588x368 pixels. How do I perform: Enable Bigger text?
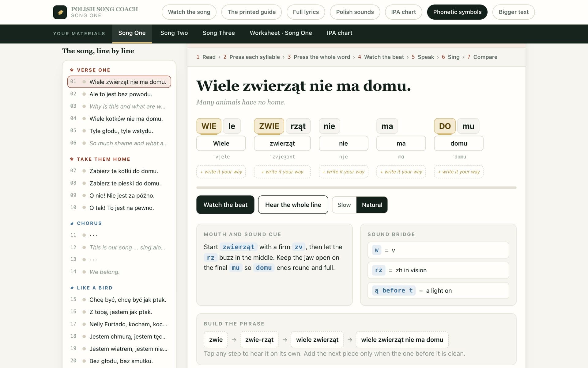point(514,12)
